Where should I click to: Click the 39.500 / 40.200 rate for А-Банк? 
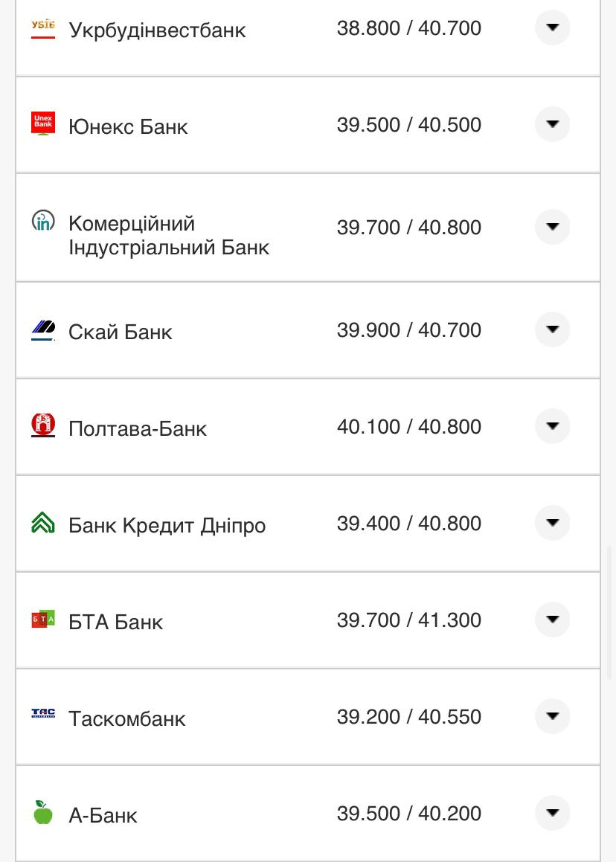408,814
